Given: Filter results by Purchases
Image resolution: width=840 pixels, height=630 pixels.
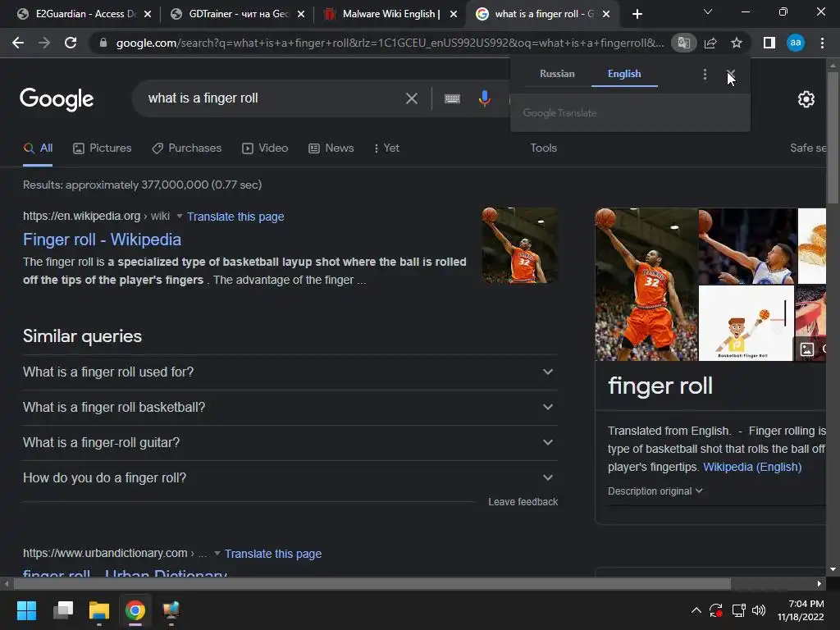Looking at the screenshot, I should tap(186, 148).
